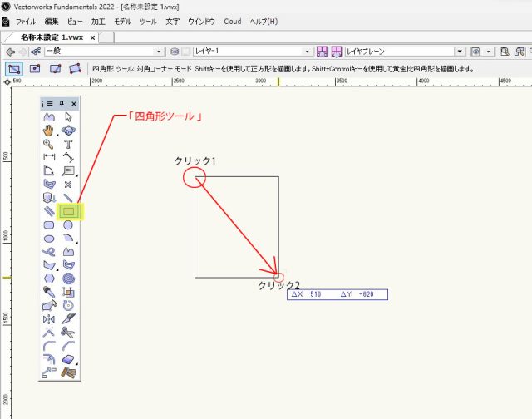
Task: Choose the Zoom magnifier tool
Action: tap(49, 144)
